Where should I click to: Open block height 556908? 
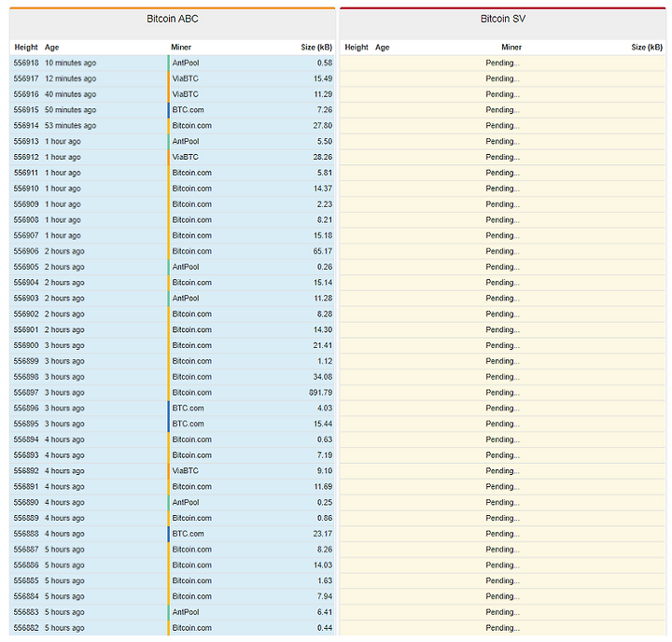(x=26, y=220)
